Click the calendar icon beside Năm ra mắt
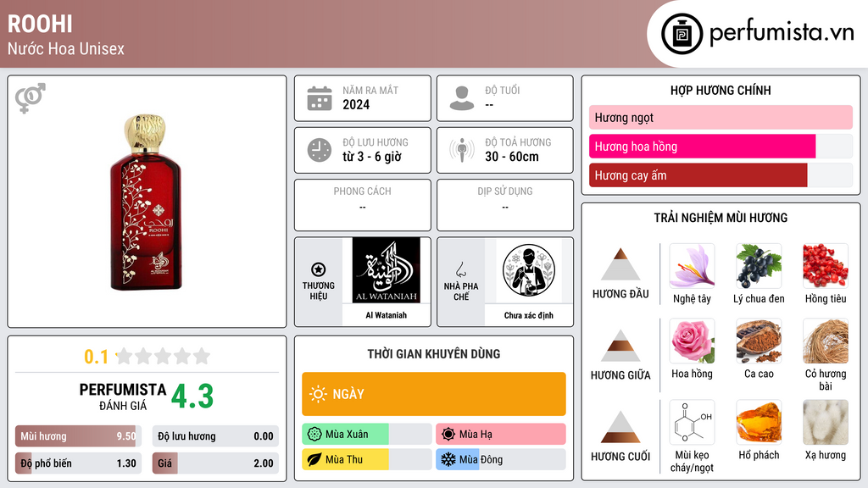868x488 pixels. coord(320,98)
